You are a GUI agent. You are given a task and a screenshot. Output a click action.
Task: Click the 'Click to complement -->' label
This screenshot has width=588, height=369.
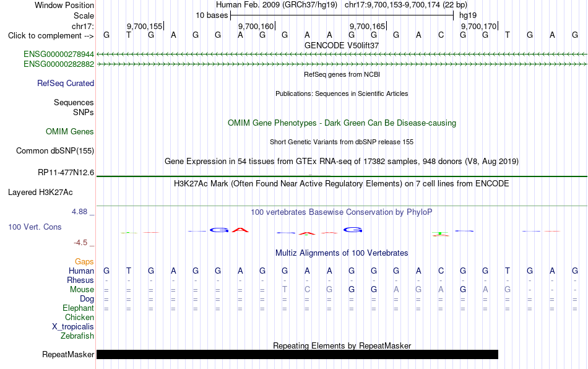click(51, 36)
